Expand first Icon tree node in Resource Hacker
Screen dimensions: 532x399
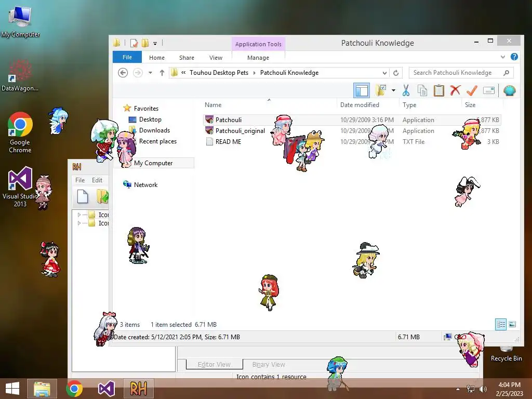click(x=79, y=215)
